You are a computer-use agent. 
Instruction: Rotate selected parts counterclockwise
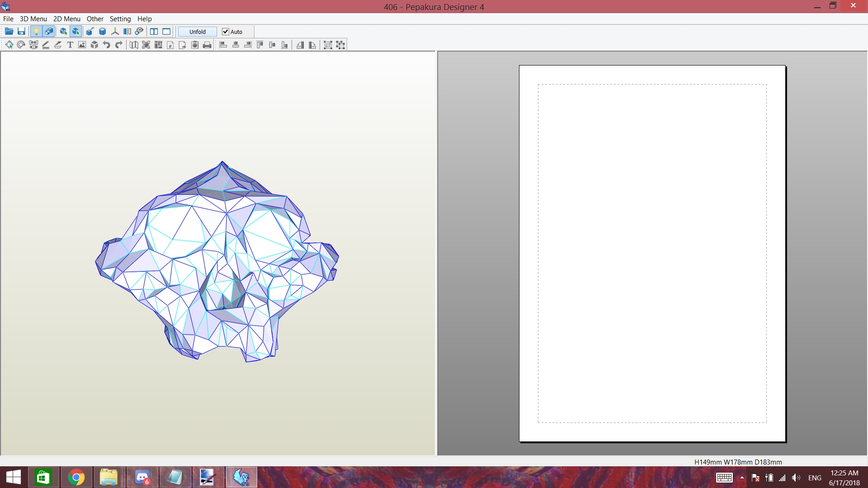300,45
